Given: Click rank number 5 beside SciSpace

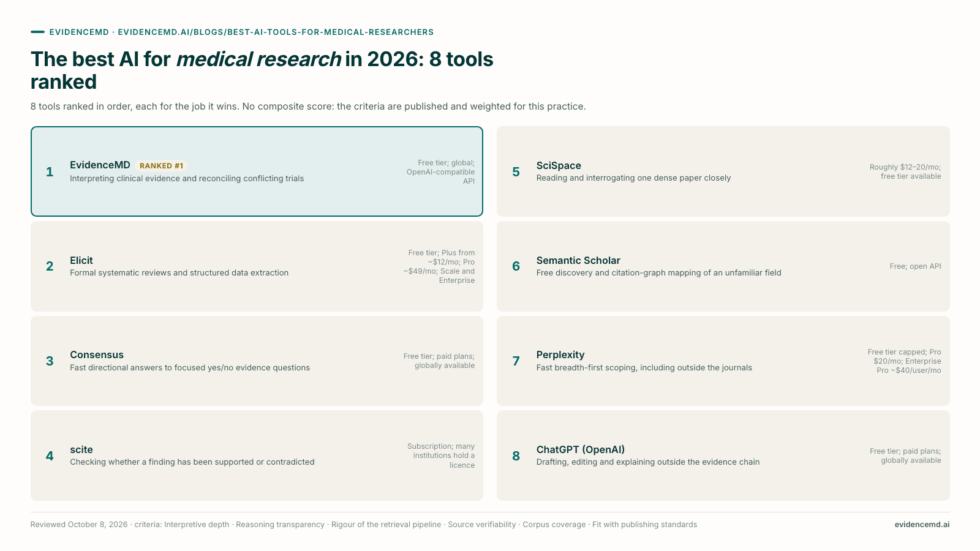Looking at the screenshot, I should [x=516, y=172].
